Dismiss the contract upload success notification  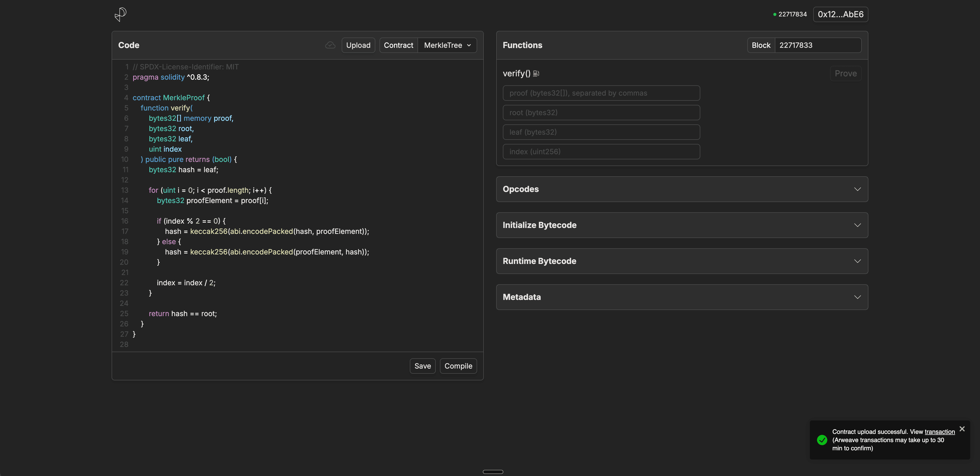point(963,428)
